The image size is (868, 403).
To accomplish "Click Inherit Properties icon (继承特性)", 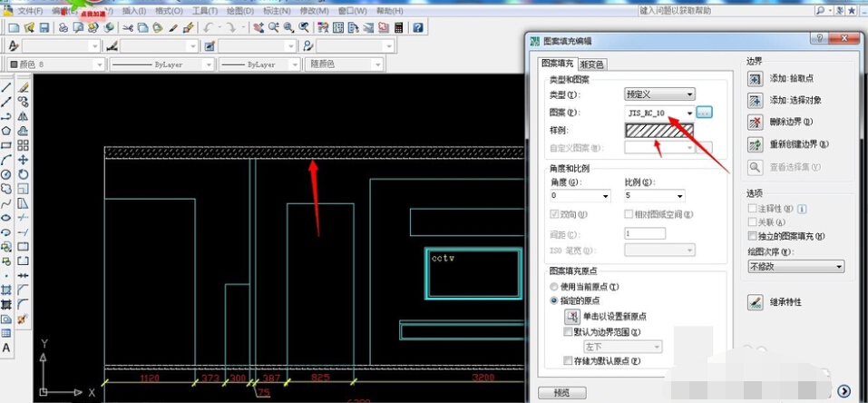I will pos(756,302).
